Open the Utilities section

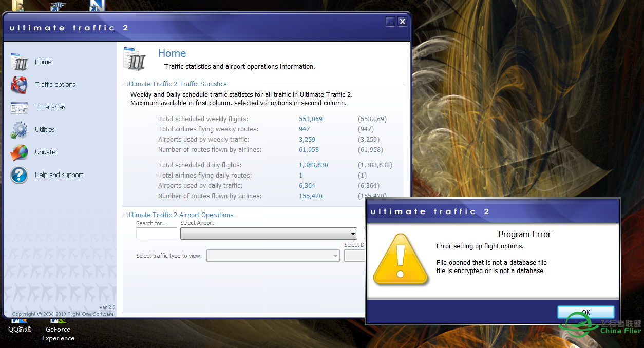tap(45, 130)
